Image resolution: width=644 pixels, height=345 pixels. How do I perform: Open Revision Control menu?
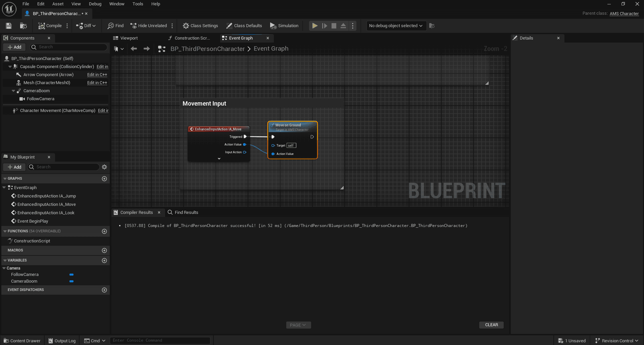[617, 341]
